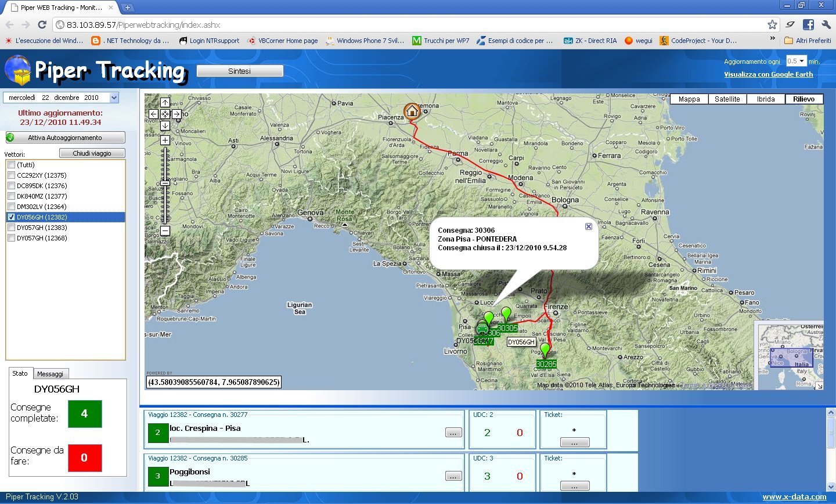Uncheck the DY056GH (12382) checkbox
This screenshot has height=504, width=836.
[11, 217]
